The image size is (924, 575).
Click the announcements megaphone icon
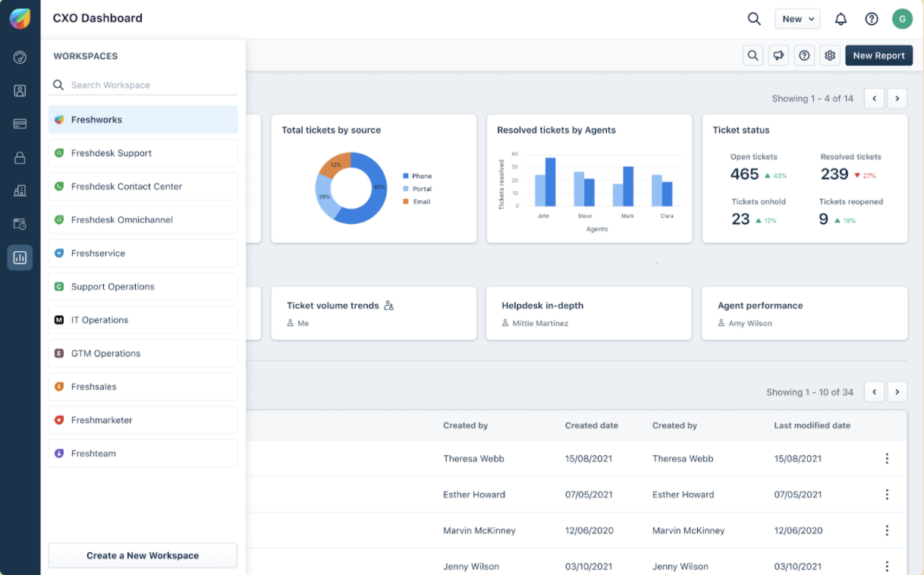pyautogui.click(x=778, y=55)
